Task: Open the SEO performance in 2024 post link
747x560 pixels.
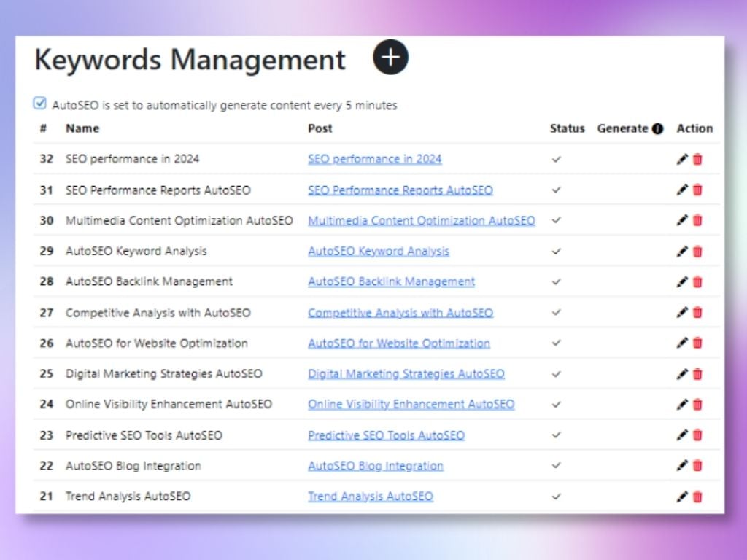Action: pyautogui.click(x=375, y=159)
